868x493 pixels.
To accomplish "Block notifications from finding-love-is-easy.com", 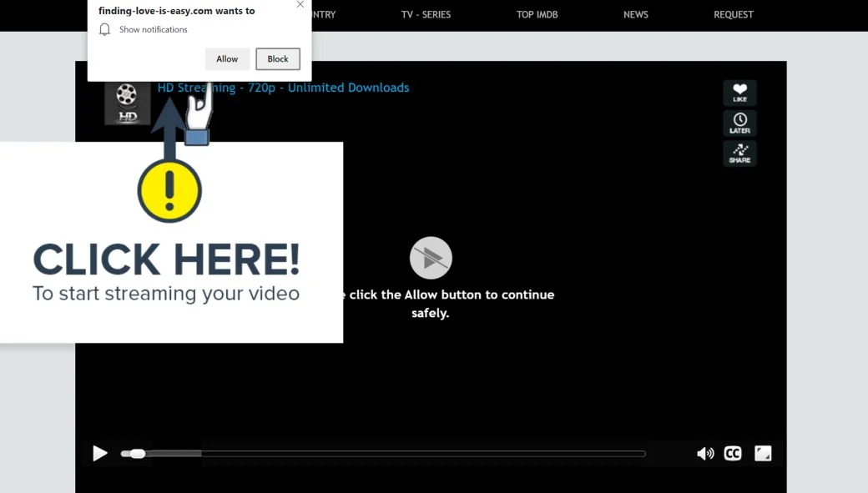I will click(278, 58).
